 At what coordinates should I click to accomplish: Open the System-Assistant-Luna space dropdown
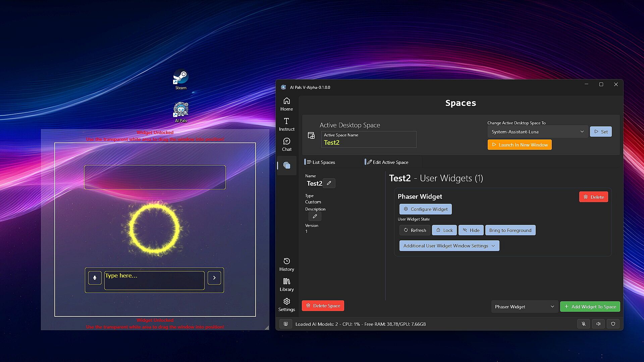click(x=537, y=132)
